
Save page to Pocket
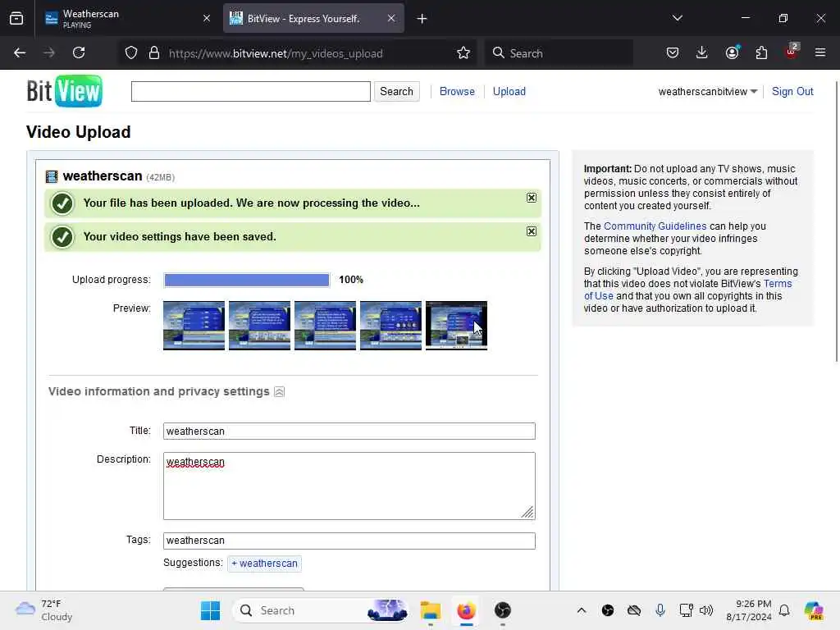coord(673,52)
